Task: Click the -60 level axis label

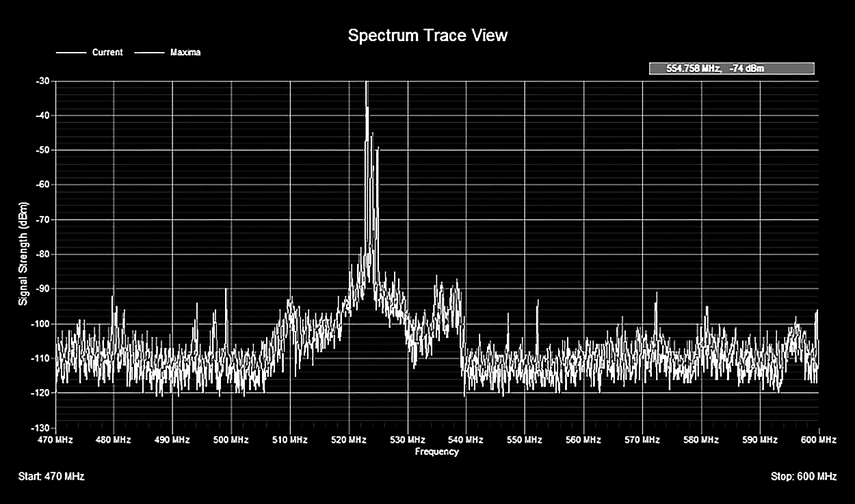Action: pos(42,185)
